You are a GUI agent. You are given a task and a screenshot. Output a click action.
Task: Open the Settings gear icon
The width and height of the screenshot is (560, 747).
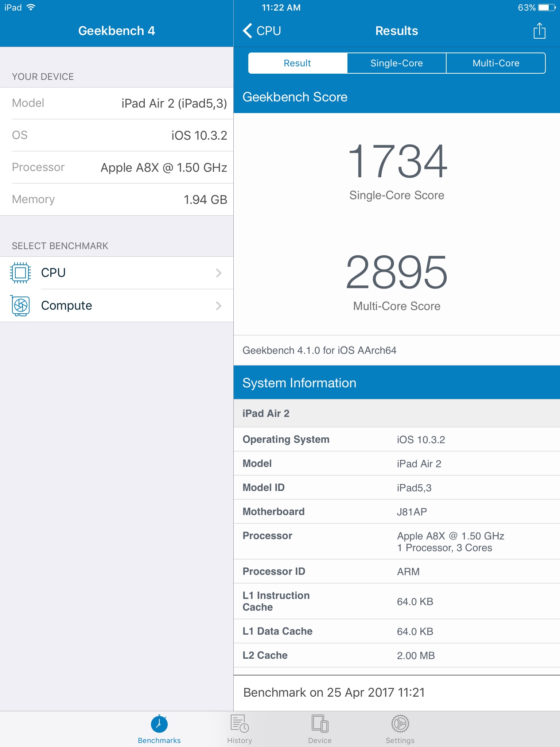click(x=400, y=724)
